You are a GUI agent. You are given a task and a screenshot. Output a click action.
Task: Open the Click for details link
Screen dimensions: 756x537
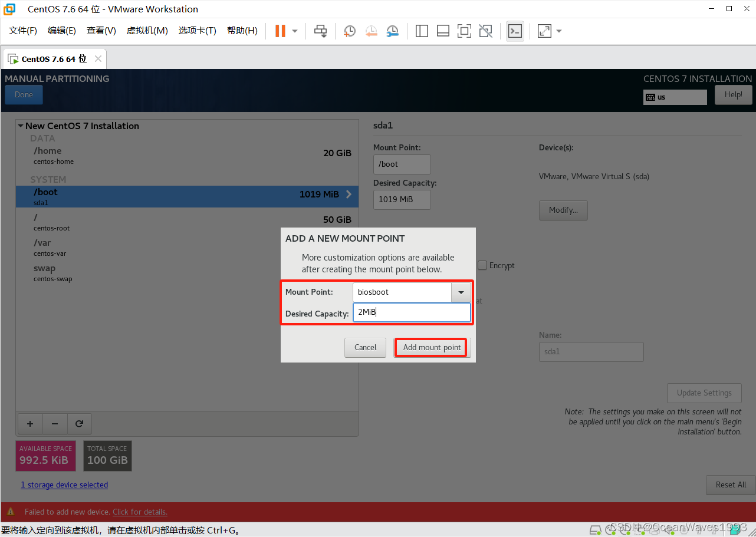point(140,512)
